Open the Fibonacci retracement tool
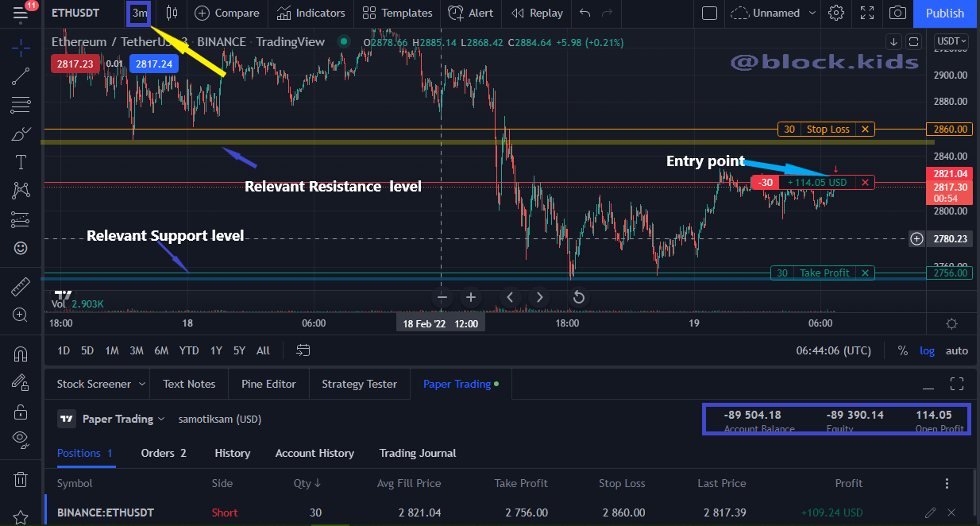Viewport: 980px width, 526px height. coord(21,105)
